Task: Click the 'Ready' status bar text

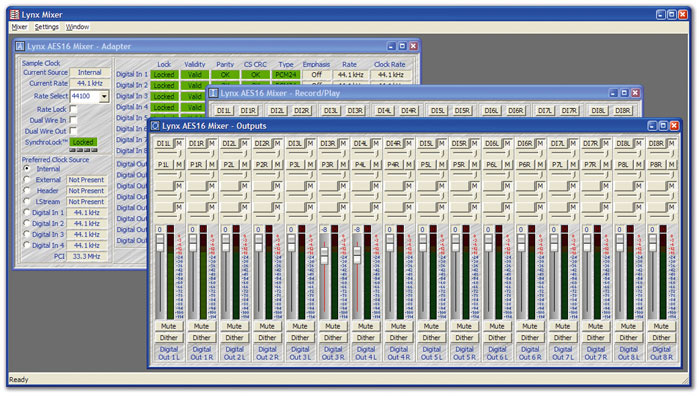Action: (x=19, y=379)
